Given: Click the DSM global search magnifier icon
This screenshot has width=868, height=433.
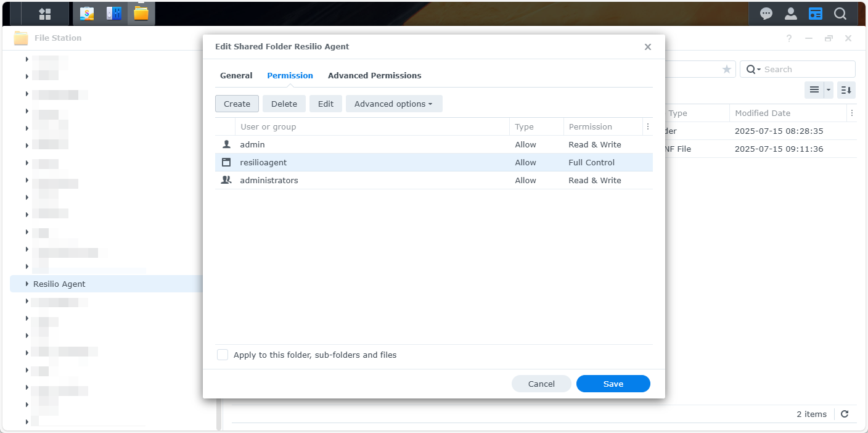Looking at the screenshot, I should pyautogui.click(x=840, y=14).
